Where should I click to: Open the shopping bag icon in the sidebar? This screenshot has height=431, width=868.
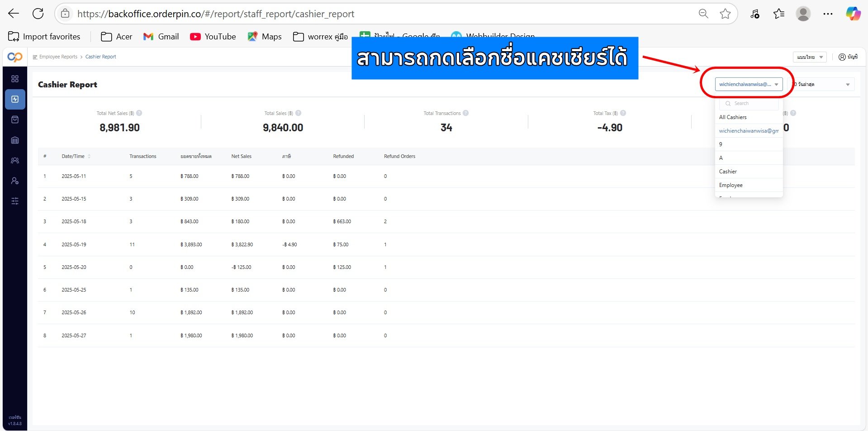tap(15, 120)
